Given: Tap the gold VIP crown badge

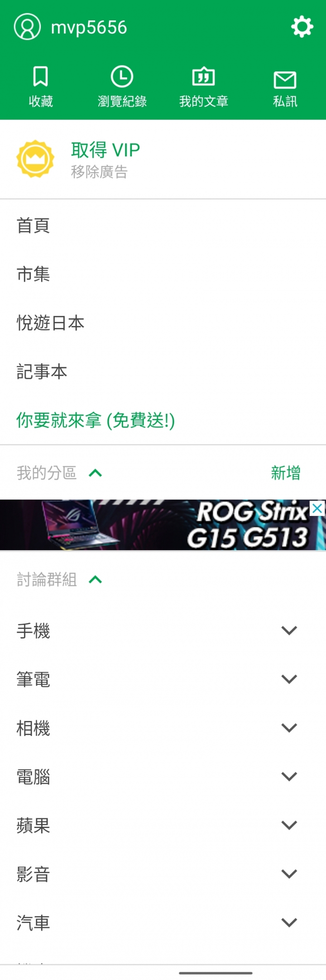Looking at the screenshot, I should (35, 159).
